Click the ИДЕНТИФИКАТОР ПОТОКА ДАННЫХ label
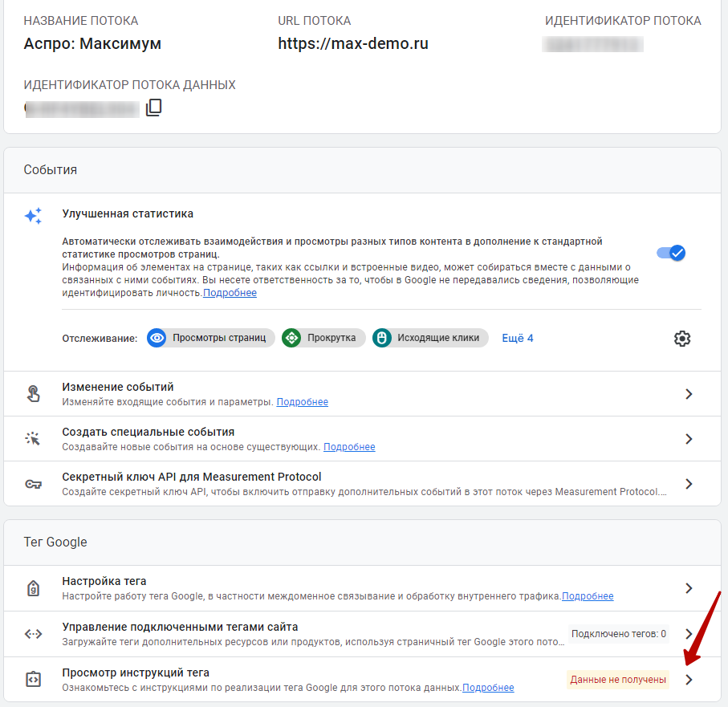This screenshot has height=707, width=728. click(129, 85)
